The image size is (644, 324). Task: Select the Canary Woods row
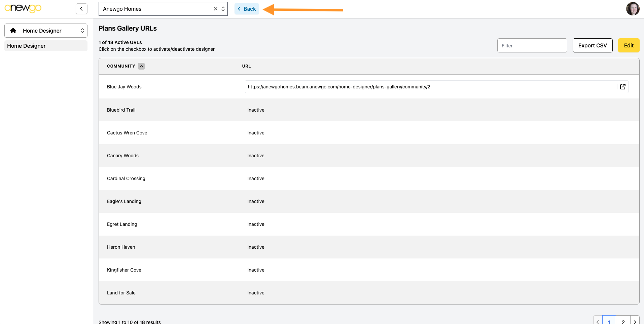coord(369,156)
